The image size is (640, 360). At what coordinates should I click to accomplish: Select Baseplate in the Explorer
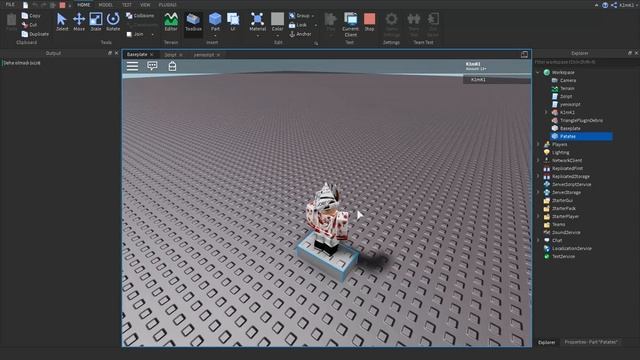point(570,128)
